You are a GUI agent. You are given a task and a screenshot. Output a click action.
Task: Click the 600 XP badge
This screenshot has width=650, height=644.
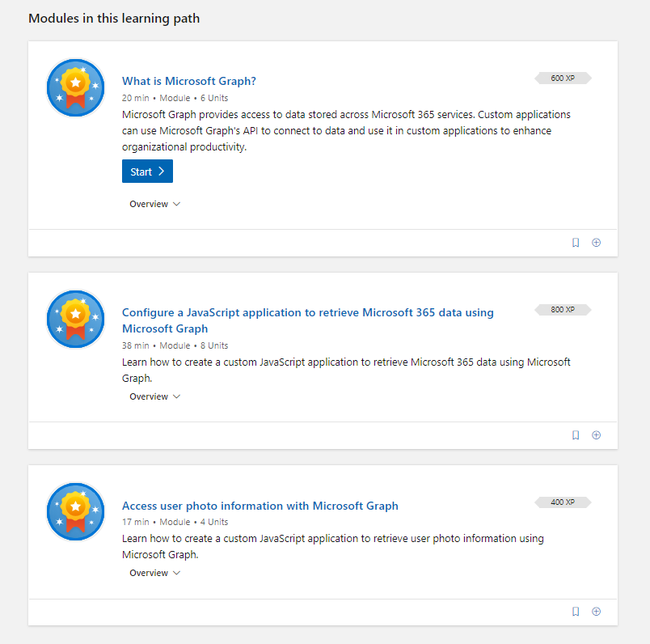[563, 78]
